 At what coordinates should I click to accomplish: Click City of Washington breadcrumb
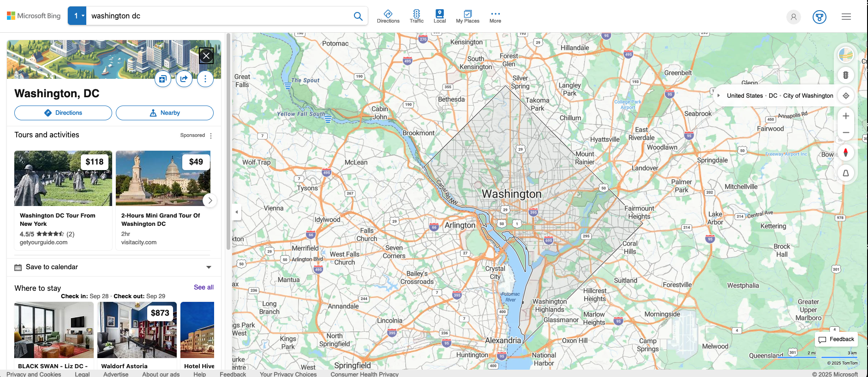coord(808,95)
